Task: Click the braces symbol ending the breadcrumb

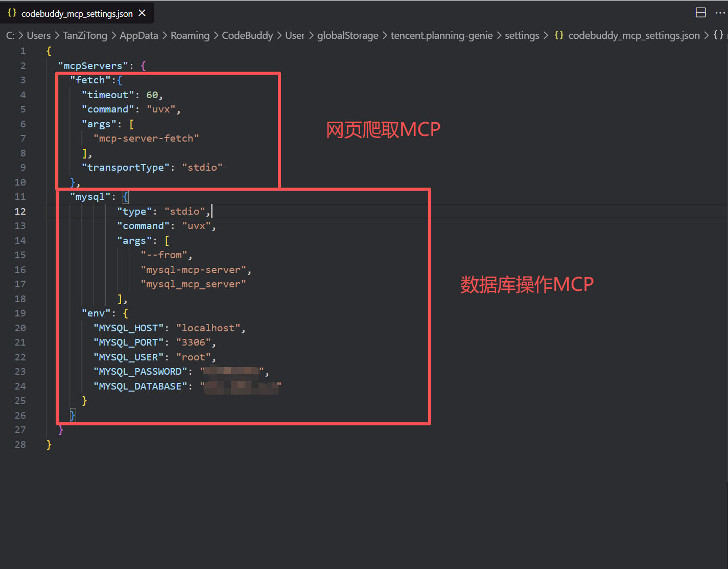Action: click(718, 35)
